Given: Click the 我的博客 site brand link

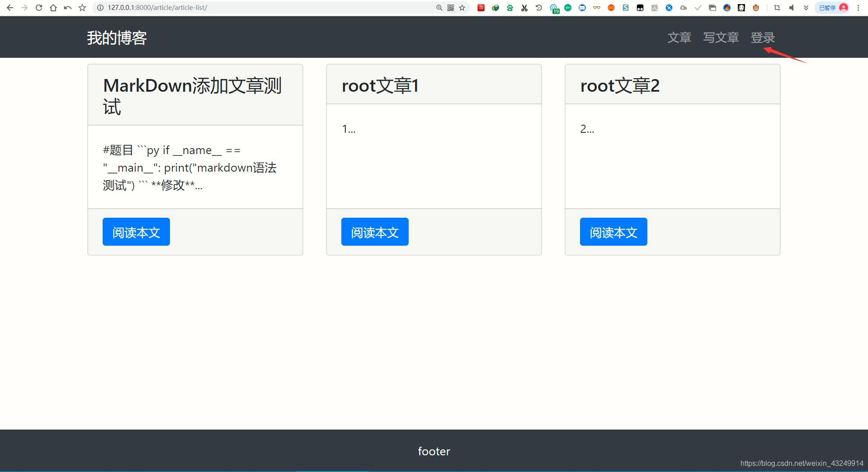Looking at the screenshot, I should (x=117, y=38).
